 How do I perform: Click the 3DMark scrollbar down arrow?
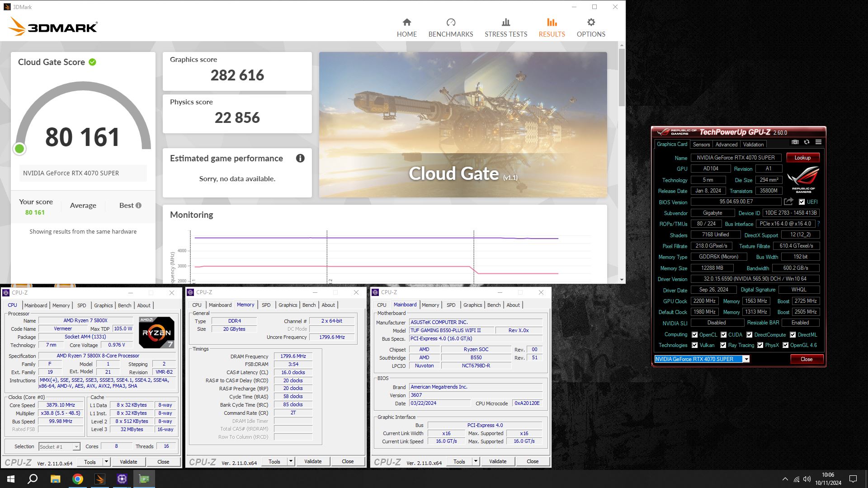[x=622, y=280]
